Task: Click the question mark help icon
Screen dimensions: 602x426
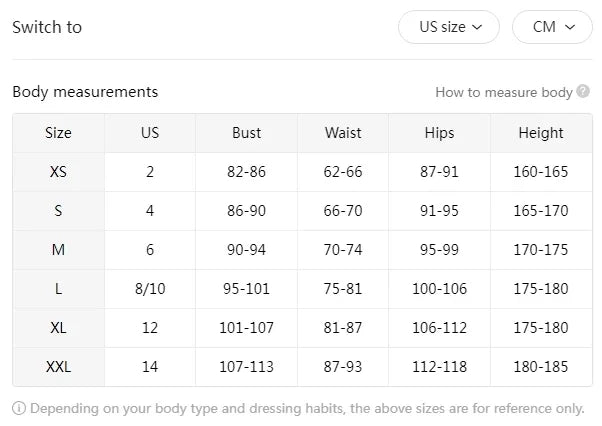Action: [x=583, y=92]
